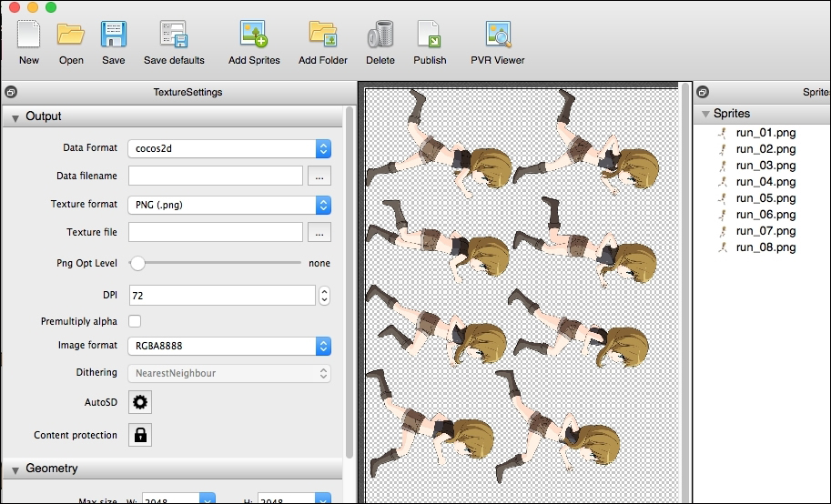Select run_07.png in the sprite list

(765, 231)
